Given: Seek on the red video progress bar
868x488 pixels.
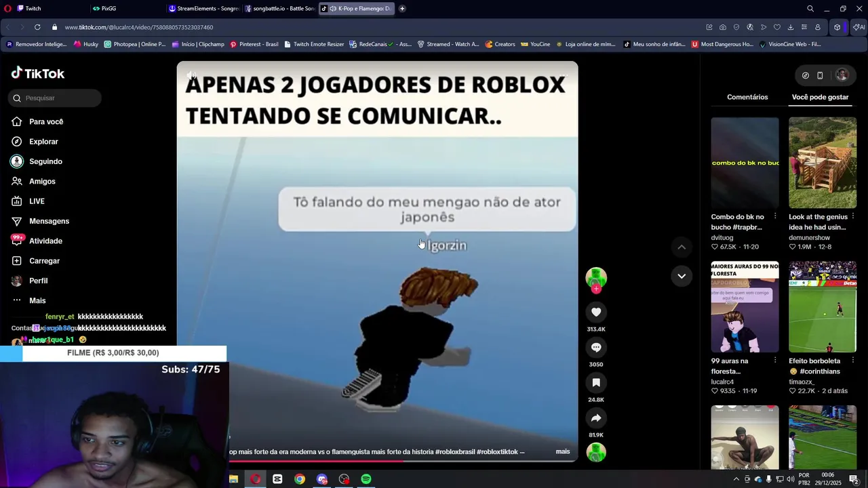Looking at the screenshot, I should [x=403, y=462].
